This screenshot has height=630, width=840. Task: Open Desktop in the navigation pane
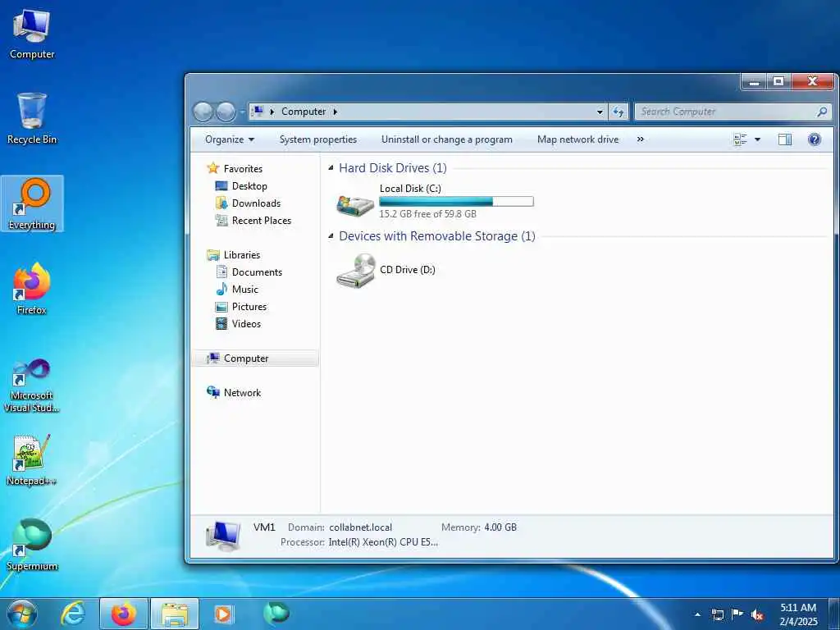coord(249,186)
